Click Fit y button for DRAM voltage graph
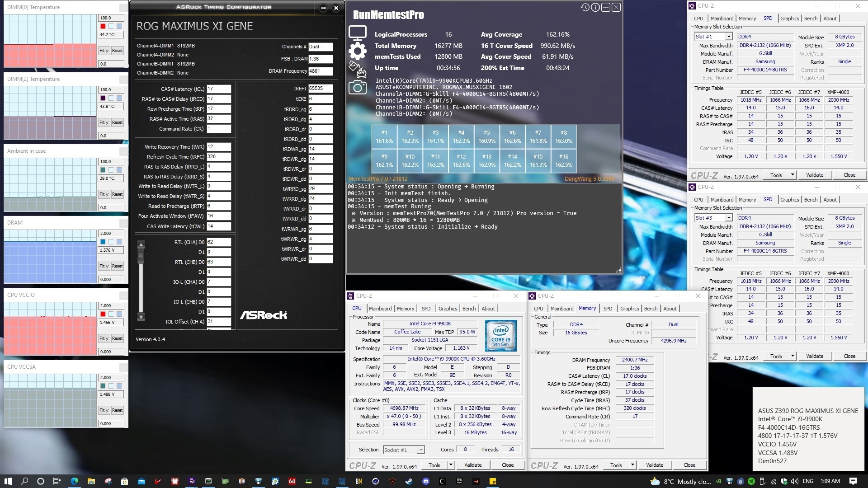 coord(104,266)
